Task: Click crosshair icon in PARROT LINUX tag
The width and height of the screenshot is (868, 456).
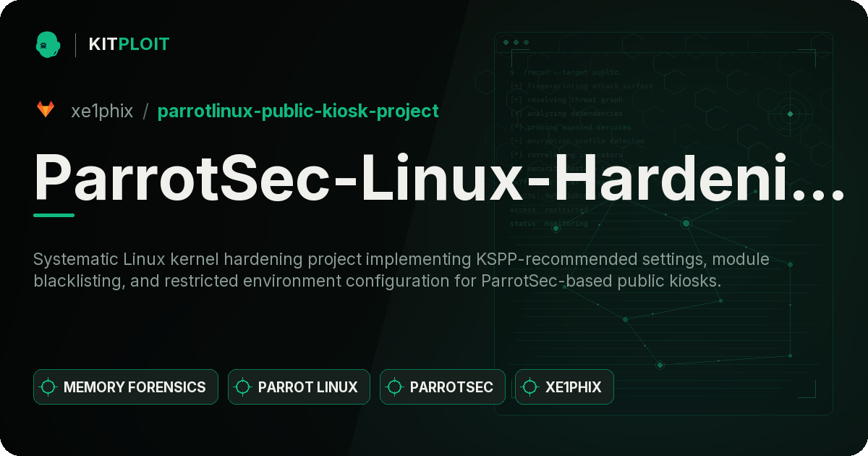Action: point(243,387)
